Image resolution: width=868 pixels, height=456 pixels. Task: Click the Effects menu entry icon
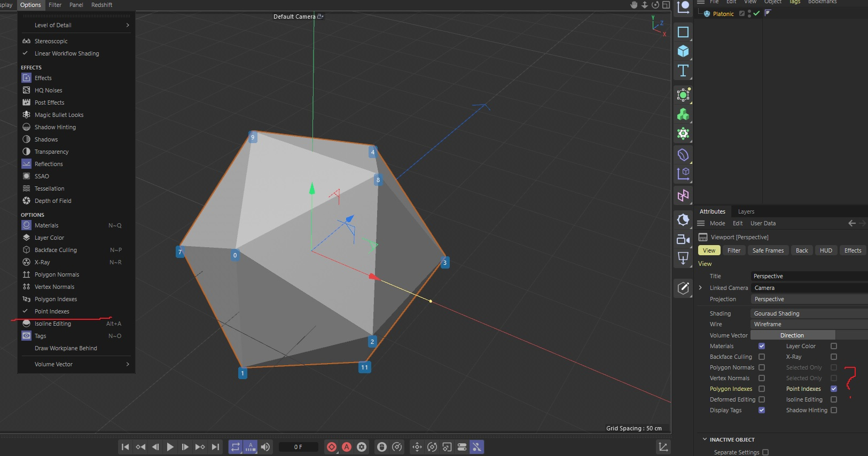(x=26, y=78)
